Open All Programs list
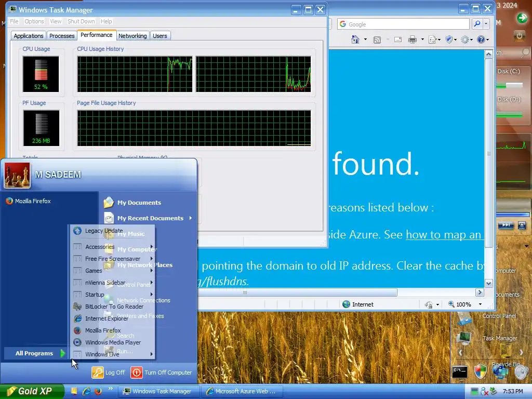Screen dimensions: 532x399 point(35,353)
